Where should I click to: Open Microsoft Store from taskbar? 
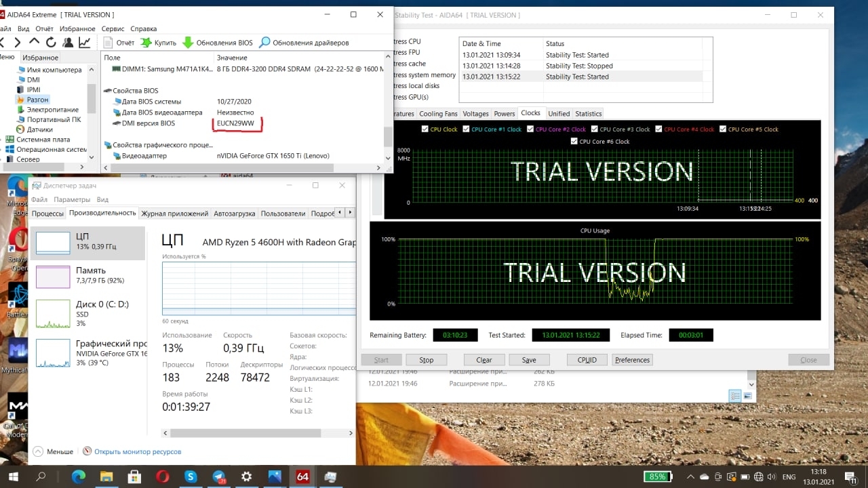[134, 476]
